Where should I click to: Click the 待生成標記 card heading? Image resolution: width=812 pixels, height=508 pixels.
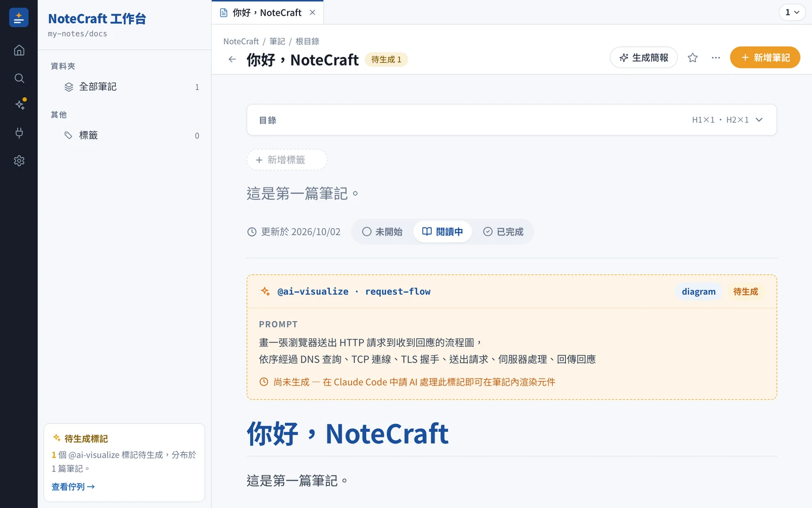coord(86,438)
